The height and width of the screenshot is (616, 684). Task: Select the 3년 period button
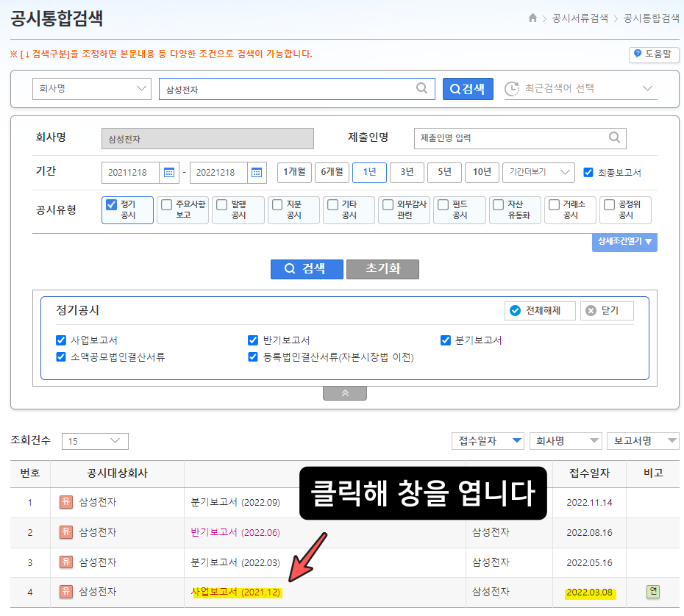(407, 172)
